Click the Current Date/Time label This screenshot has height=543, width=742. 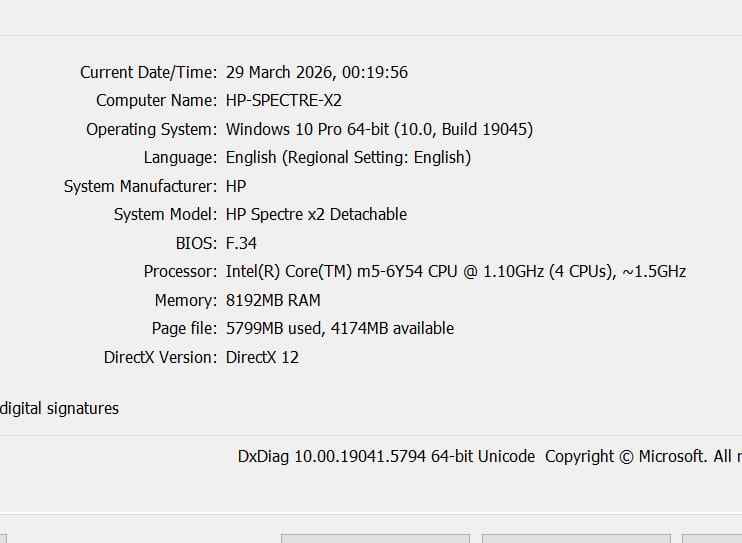(148, 72)
